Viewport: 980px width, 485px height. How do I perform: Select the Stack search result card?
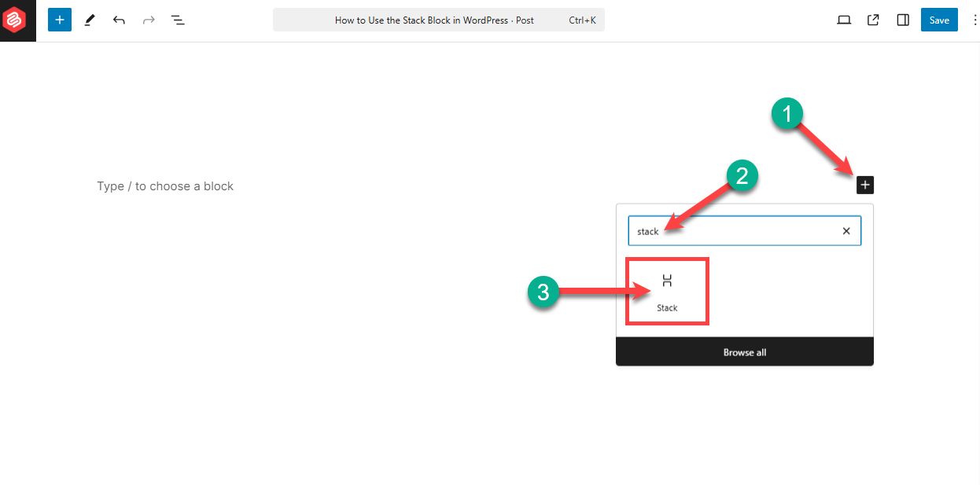point(666,291)
